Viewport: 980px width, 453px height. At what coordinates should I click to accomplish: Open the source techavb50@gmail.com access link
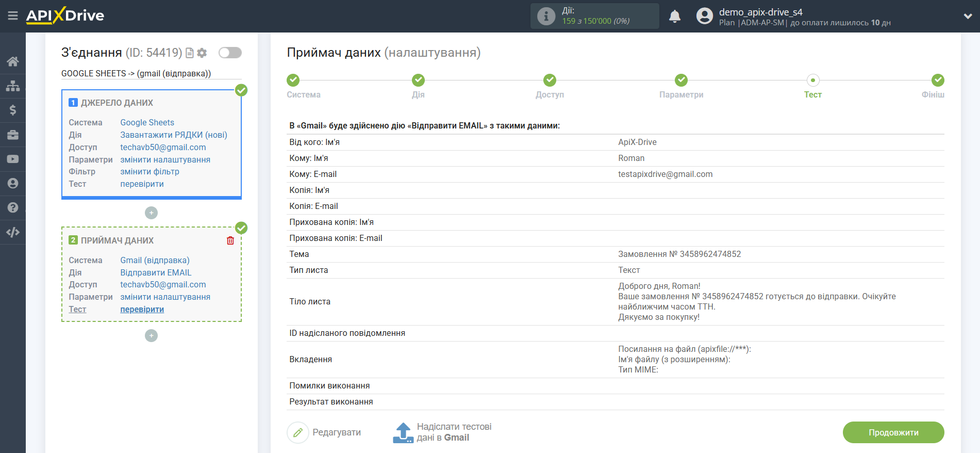[x=163, y=147]
